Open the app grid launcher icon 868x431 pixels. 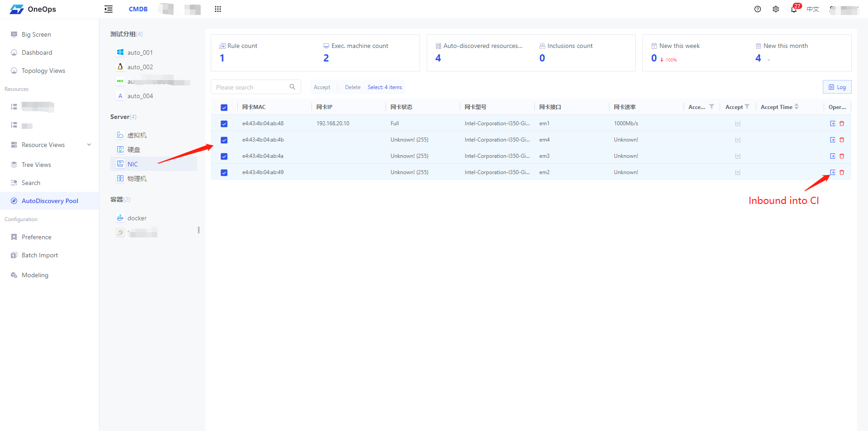[x=218, y=9]
